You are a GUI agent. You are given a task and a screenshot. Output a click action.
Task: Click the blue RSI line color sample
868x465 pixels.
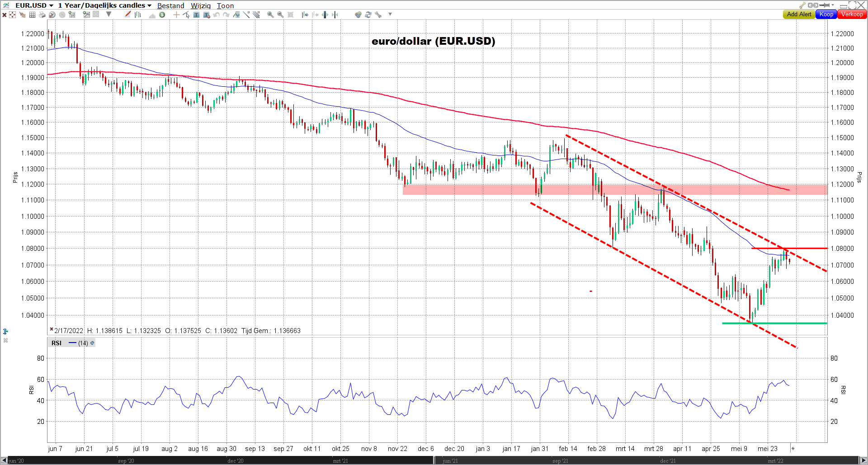click(x=72, y=343)
